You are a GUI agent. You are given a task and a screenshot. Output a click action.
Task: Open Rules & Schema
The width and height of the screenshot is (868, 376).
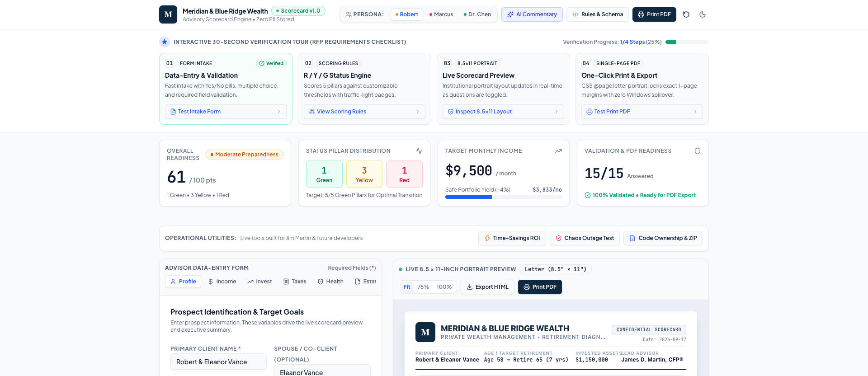pos(598,14)
